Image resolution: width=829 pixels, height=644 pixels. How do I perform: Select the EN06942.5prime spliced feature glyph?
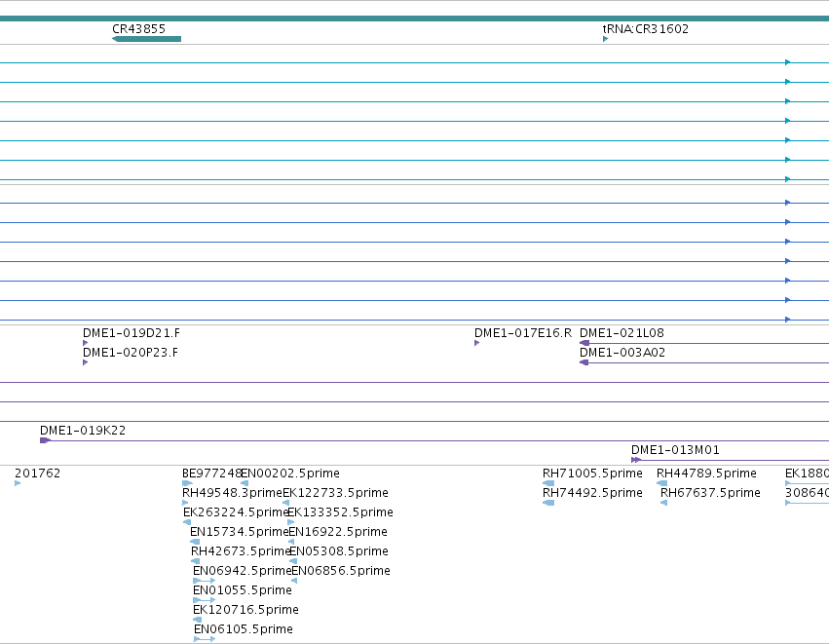click(x=204, y=581)
